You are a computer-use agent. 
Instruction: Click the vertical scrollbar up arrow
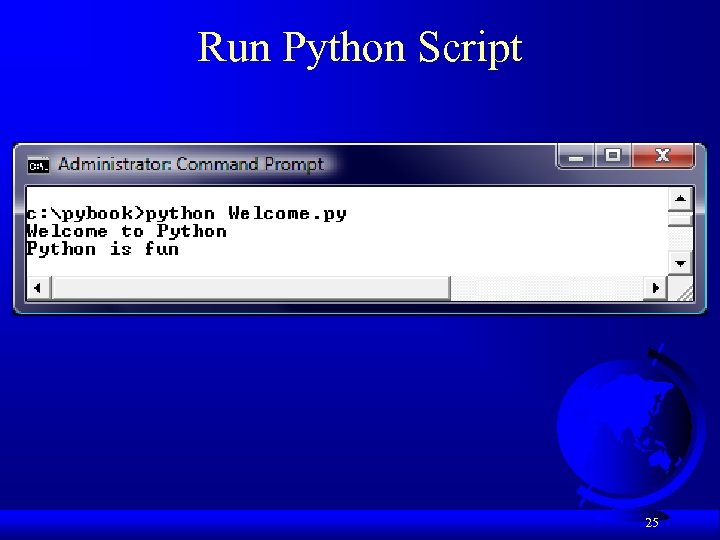[x=680, y=199]
